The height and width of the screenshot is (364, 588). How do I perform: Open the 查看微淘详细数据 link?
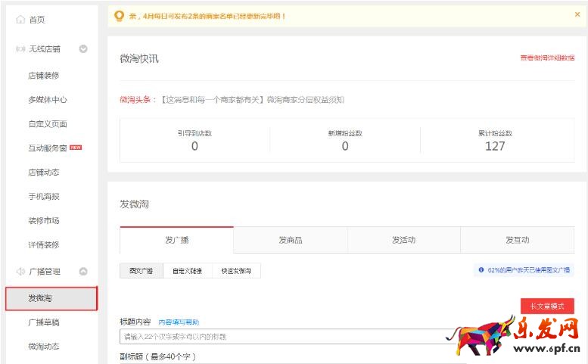pyautogui.click(x=546, y=58)
